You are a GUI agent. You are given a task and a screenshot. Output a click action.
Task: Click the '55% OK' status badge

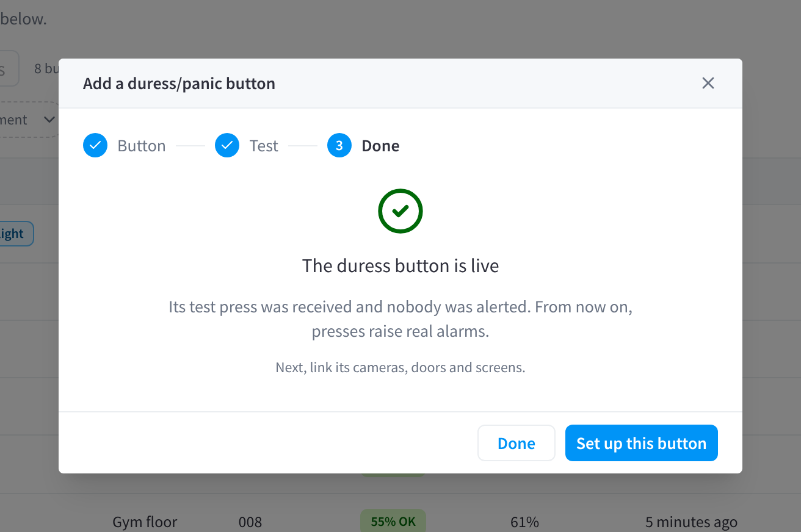point(393,522)
